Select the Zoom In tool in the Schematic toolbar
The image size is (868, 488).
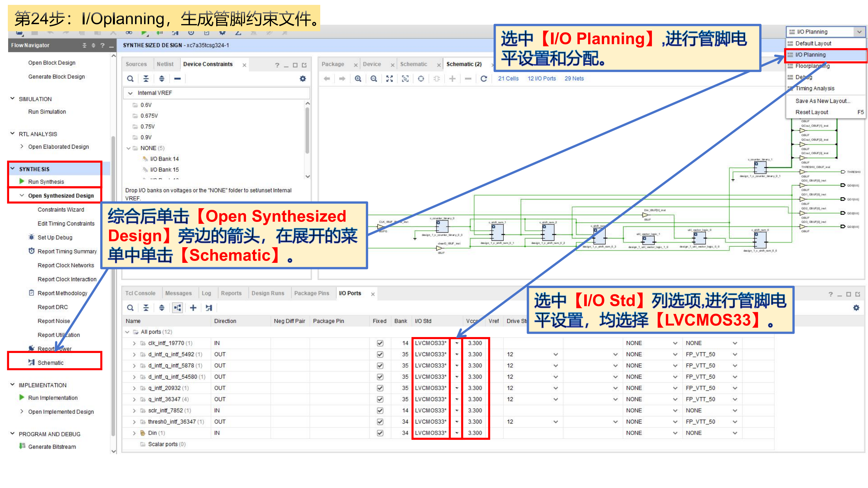click(x=358, y=78)
